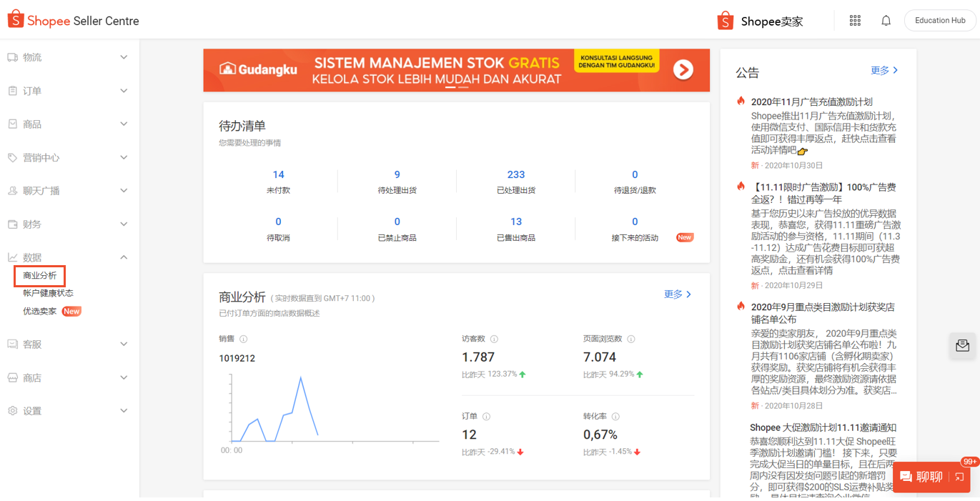Screen dimensions: 980x501
Task: Click the info icon next to 销售
Action: (244, 339)
